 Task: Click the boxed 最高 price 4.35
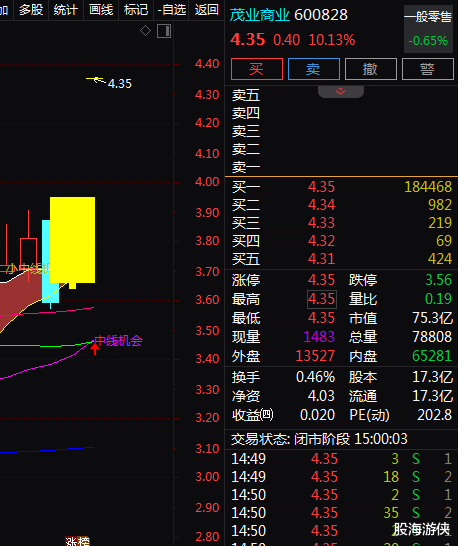tap(321, 299)
